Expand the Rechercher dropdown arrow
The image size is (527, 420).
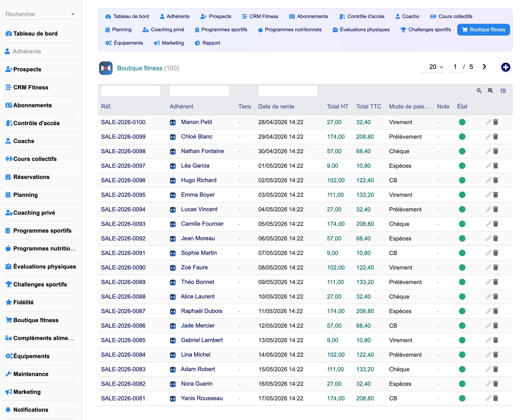click(73, 14)
